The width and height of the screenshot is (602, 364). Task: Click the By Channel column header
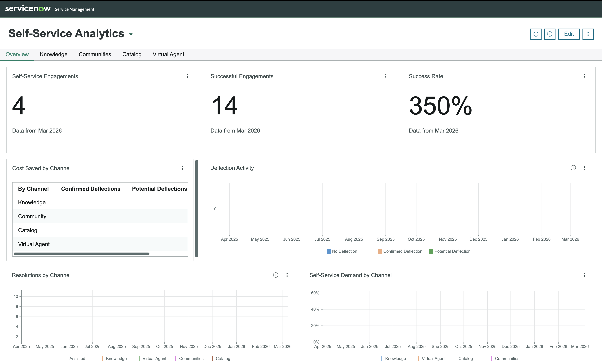tap(33, 189)
